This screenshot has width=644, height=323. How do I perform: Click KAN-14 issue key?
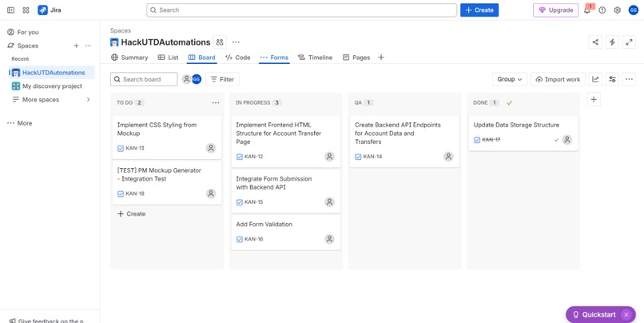tap(372, 157)
